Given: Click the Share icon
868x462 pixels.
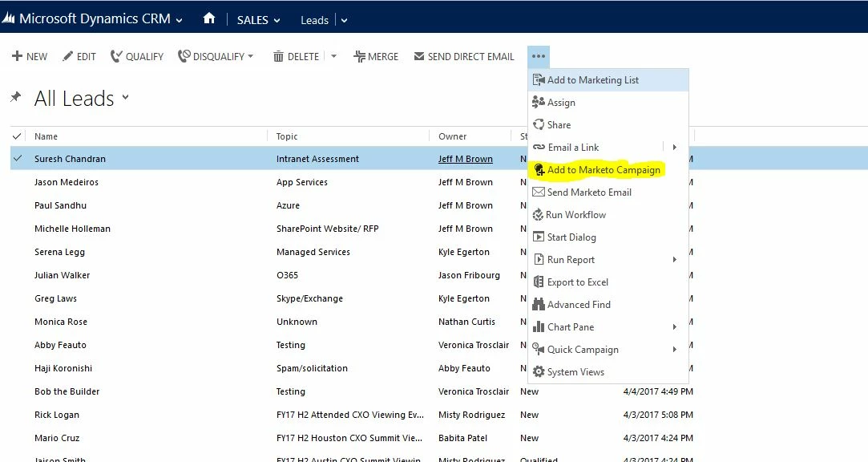Looking at the screenshot, I should 538,124.
